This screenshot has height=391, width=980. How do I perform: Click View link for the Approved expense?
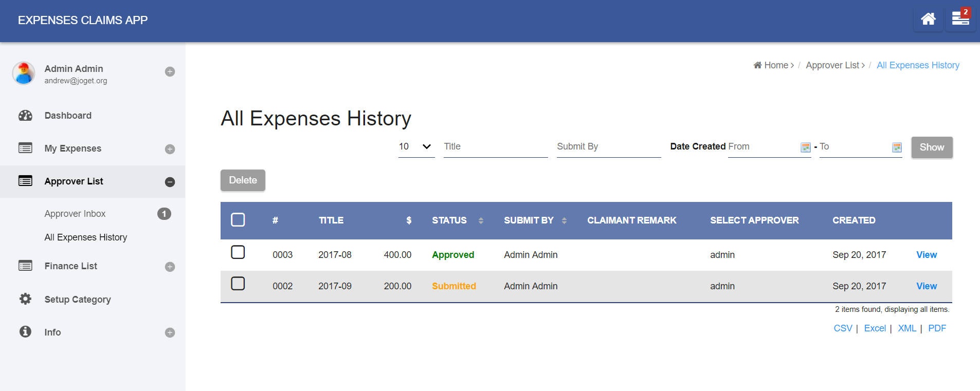[x=927, y=255]
